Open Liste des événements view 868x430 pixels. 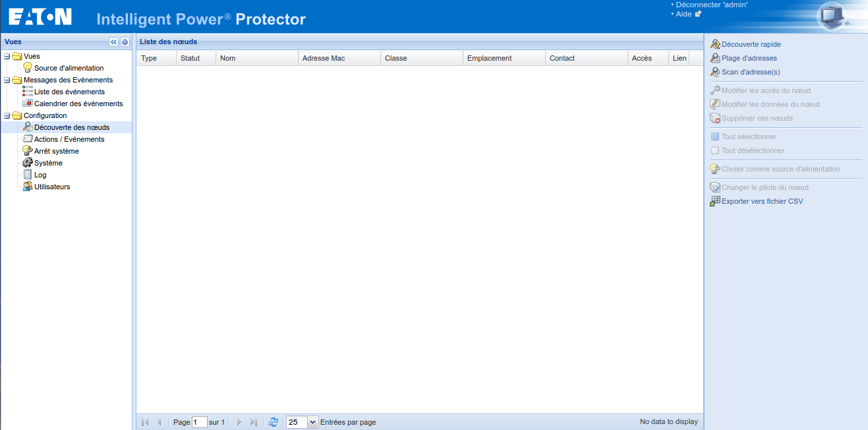(69, 92)
